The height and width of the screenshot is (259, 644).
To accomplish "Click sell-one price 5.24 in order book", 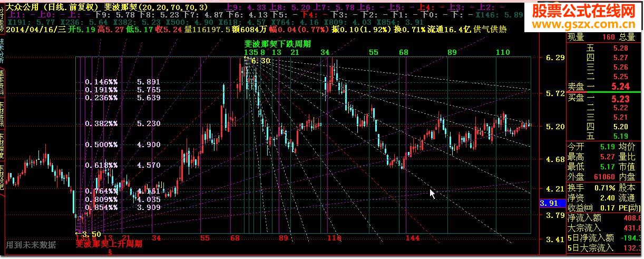I will coord(620,86).
